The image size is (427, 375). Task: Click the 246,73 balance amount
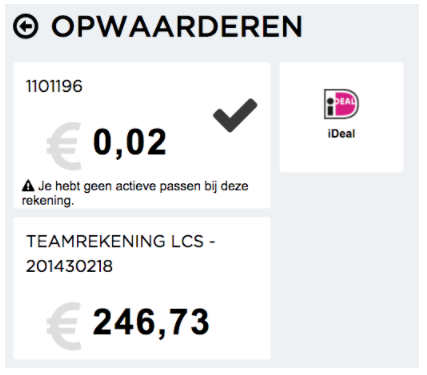(x=151, y=323)
